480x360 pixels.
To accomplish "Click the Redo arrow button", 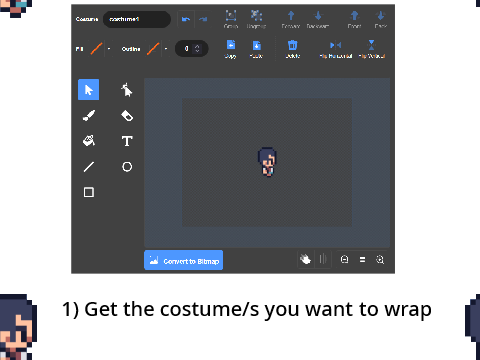I will pos(203,19).
